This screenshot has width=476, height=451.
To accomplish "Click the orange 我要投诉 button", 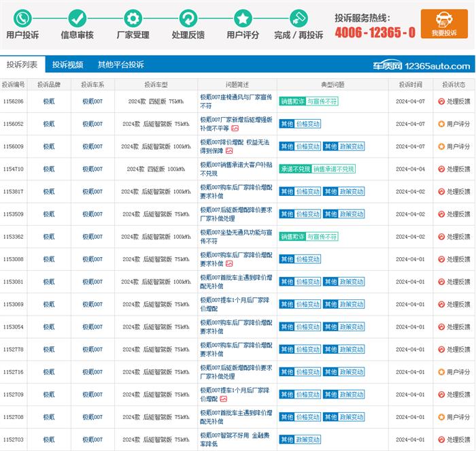I will click(x=444, y=24).
